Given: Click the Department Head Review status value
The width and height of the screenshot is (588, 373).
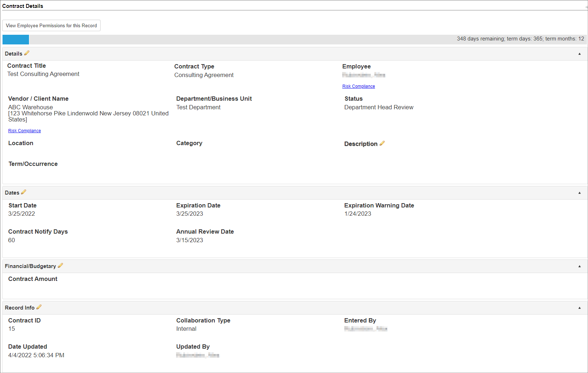Looking at the screenshot, I should click(x=379, y=107).
